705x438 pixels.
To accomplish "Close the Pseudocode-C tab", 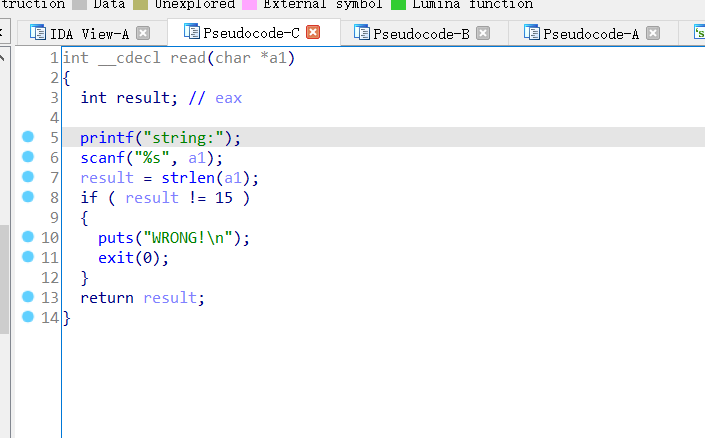I will (x=313, y=33).
